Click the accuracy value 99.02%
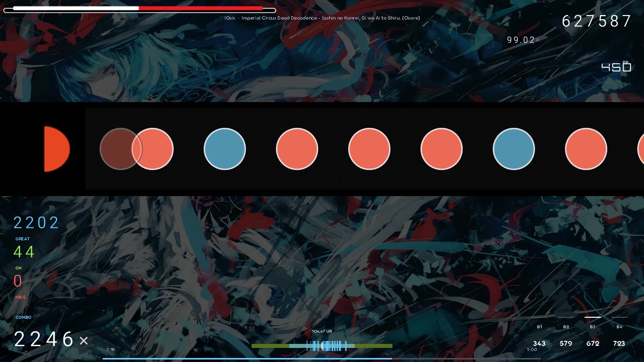This screenshot has height=362, width=644. 523,40
